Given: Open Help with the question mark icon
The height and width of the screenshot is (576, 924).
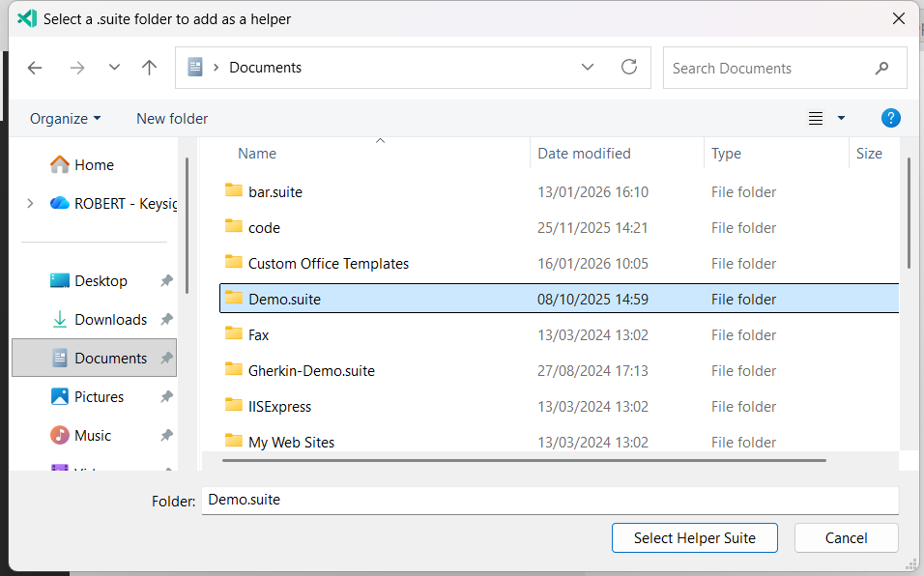Looking at the screenshot, I should [x=890, y=118].
